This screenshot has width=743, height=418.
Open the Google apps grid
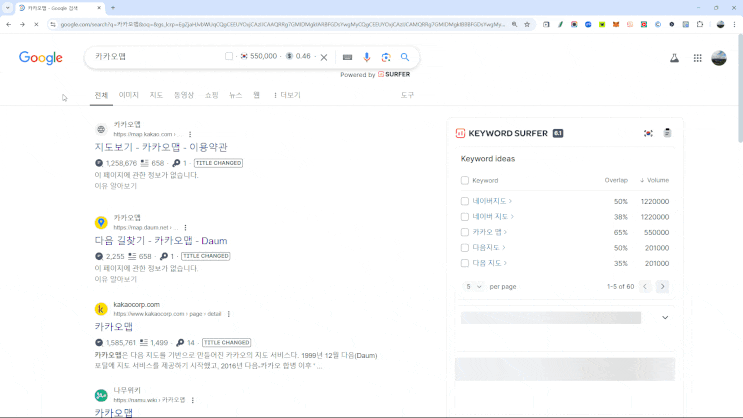698,58
